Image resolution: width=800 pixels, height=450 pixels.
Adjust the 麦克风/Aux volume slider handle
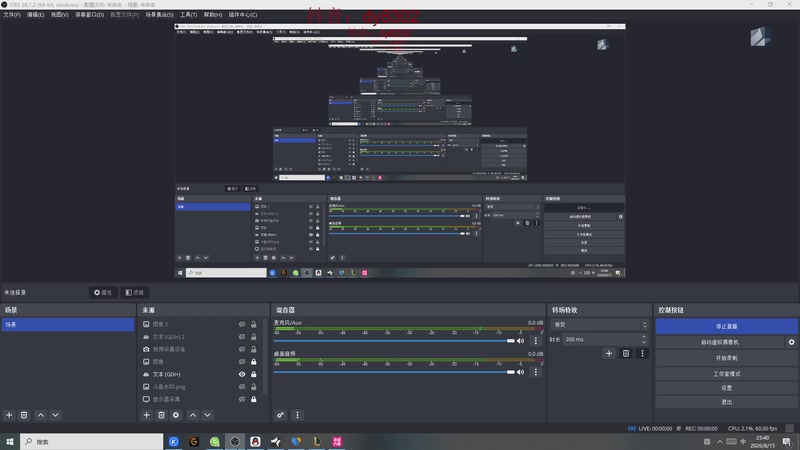(511, 341)
